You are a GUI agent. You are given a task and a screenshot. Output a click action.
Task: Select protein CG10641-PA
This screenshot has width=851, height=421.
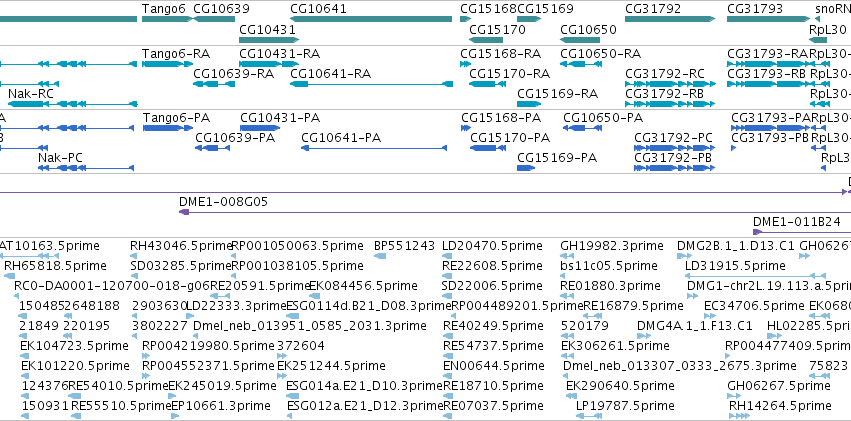tap(341, 138)
